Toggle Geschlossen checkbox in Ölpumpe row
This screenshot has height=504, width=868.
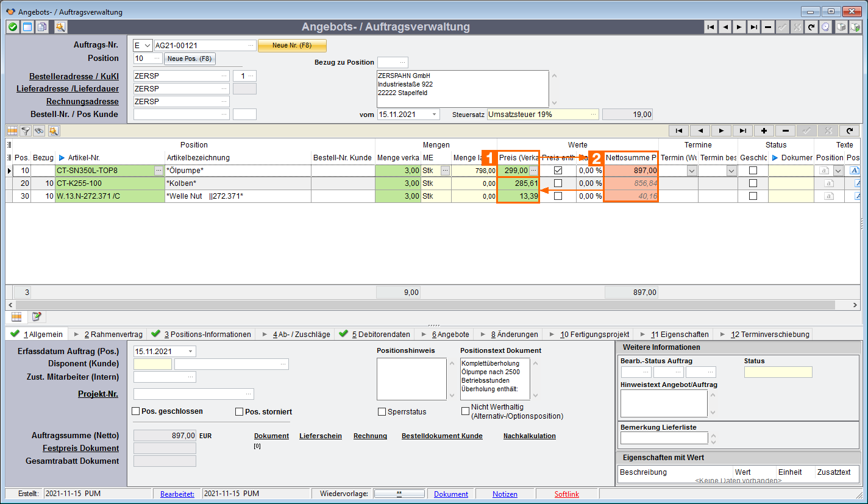coord(753,171)
